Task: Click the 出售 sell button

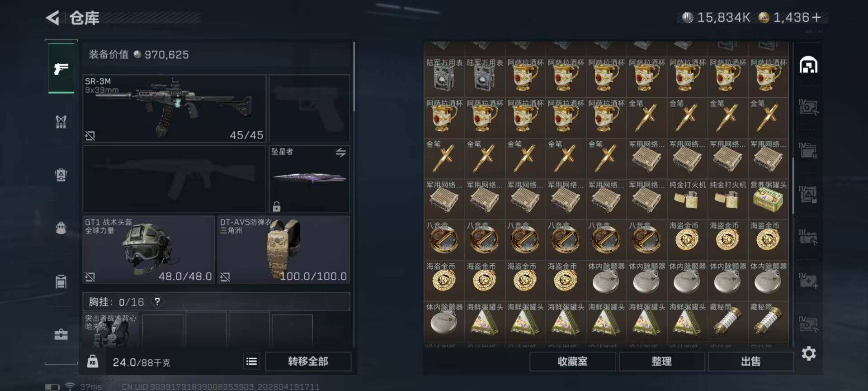Action: click(750, 361)
